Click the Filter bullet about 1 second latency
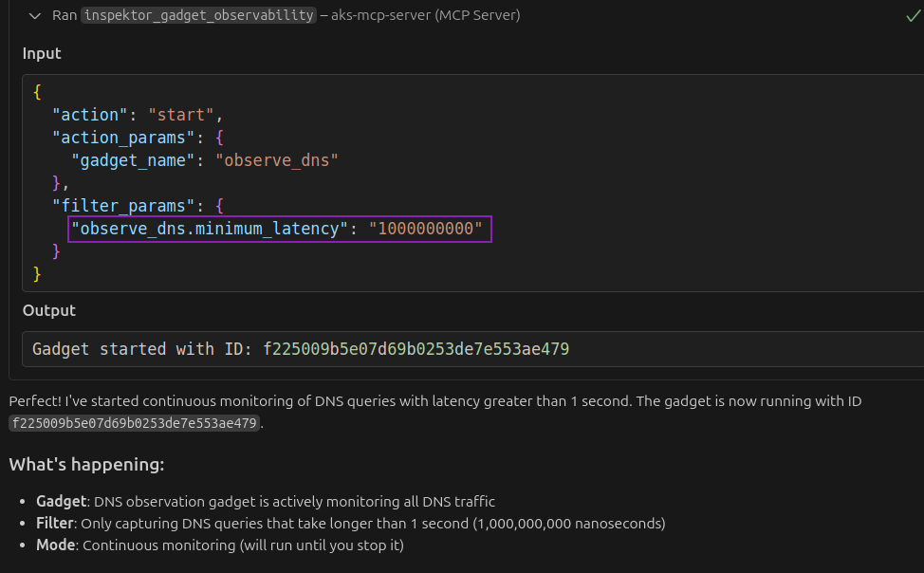The width and height of the screenshot is (924, 573). coord(351,524)
